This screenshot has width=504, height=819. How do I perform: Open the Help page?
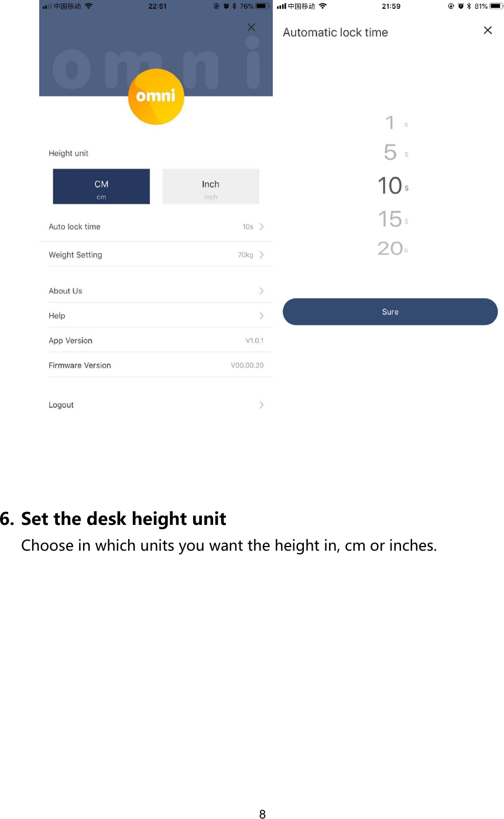[x=262, y=315]
